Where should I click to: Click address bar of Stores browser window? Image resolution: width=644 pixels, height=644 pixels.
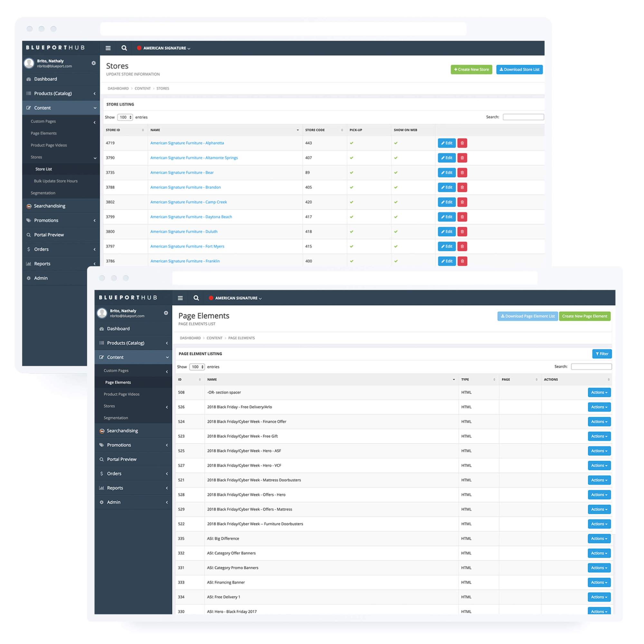click(x=283, y=29)
